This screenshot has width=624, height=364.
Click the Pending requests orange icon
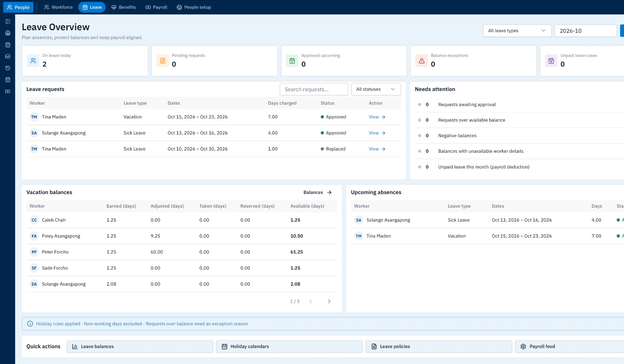pos(162,60)
